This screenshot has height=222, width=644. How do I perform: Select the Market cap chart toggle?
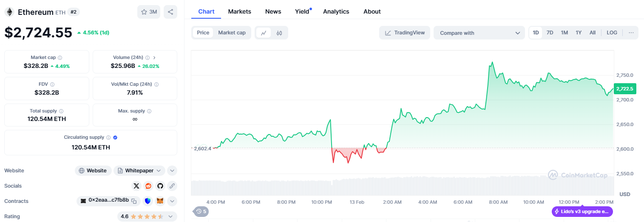click(232, 33)
